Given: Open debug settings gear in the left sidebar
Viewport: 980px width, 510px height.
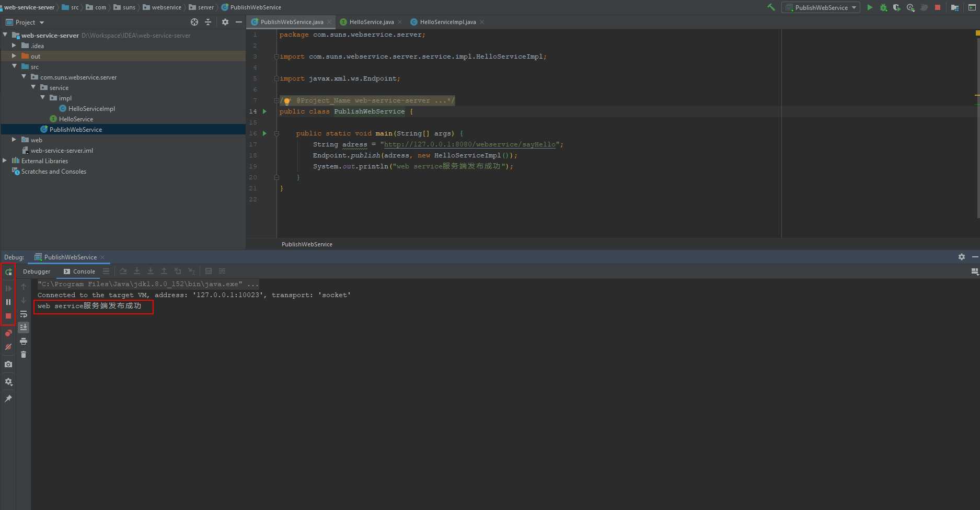Looking at the screenshot, I should click(x=8, y=381).
